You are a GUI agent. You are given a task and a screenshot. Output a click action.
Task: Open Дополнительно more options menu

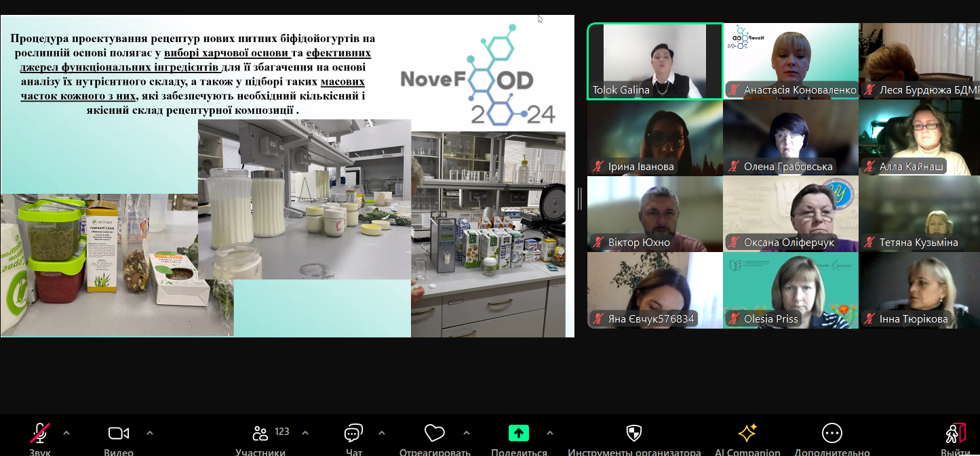832,434
